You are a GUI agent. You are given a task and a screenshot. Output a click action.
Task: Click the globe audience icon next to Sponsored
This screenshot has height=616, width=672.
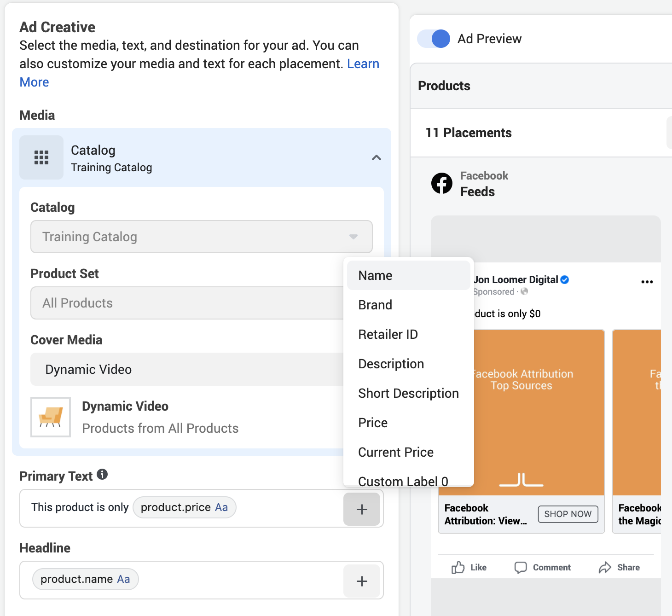click(524, 291)
